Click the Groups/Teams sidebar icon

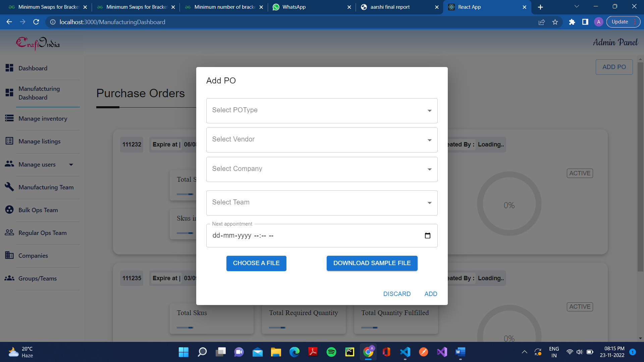[9, 278]
